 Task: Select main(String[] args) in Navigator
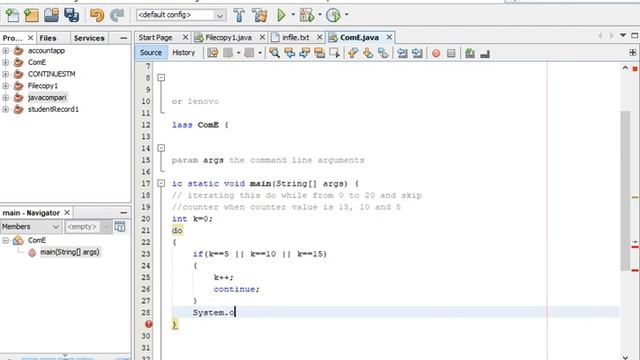pyautogui.click(x=70, y=252)
